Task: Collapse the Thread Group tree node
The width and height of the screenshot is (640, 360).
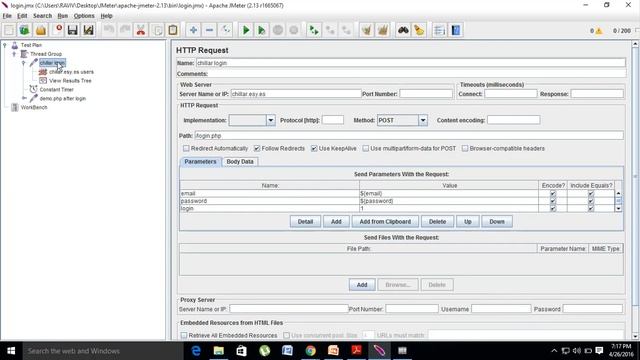Action: tap(14, 53)
